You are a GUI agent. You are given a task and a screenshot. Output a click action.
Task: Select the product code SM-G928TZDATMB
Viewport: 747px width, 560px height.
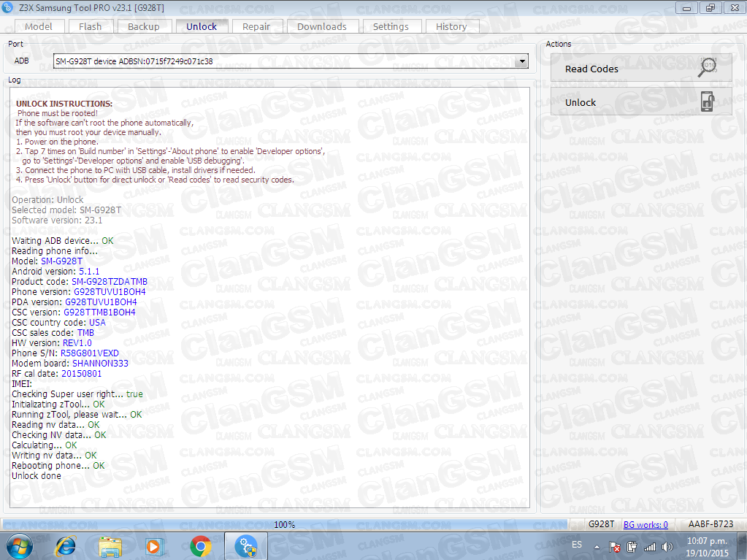109,281
